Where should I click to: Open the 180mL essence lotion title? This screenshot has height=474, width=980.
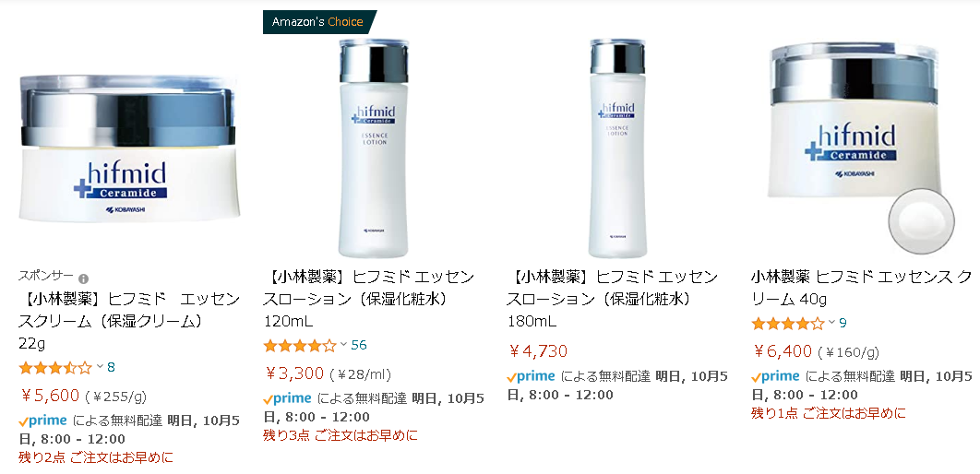point(612,299)
